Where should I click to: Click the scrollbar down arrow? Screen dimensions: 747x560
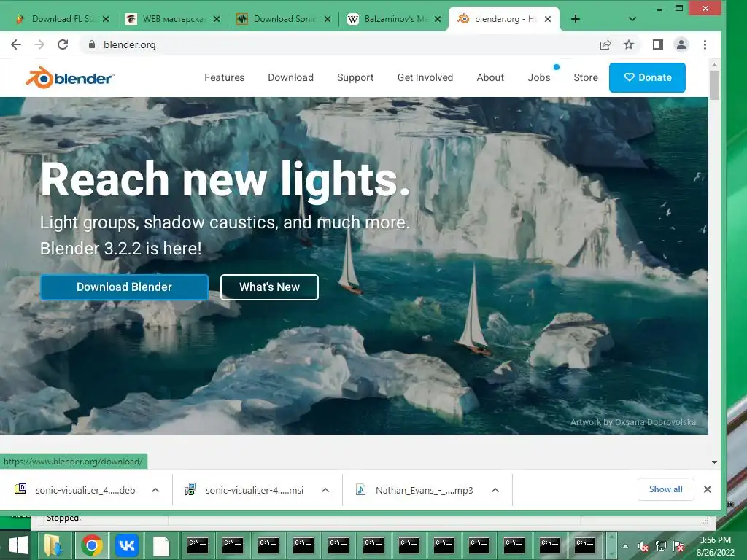714,462
